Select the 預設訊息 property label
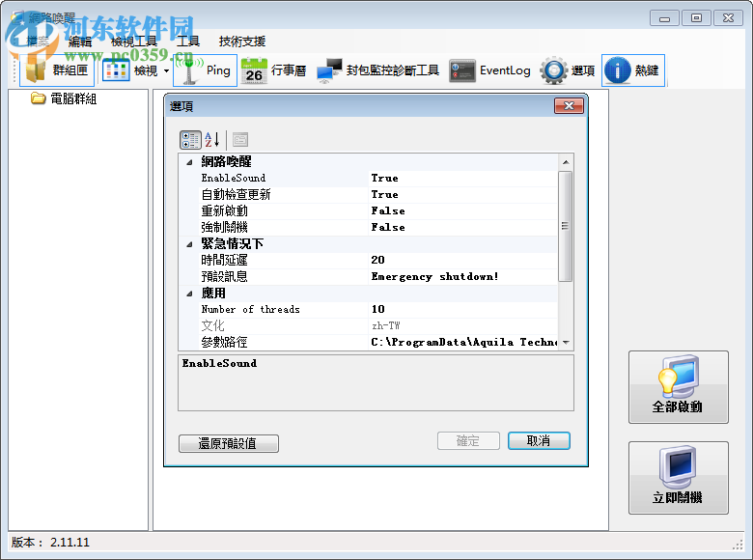This screenshot has height=560, width=753. (224, 277)
